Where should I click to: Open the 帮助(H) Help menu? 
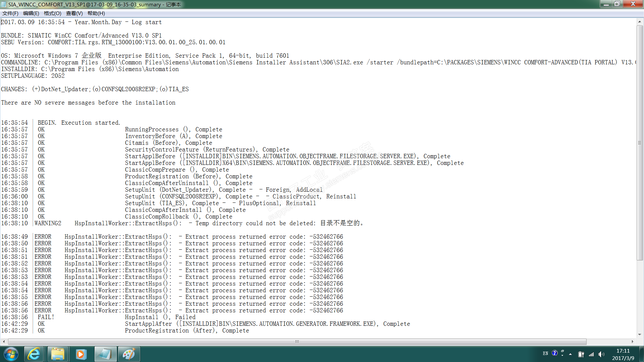[96, 13]
